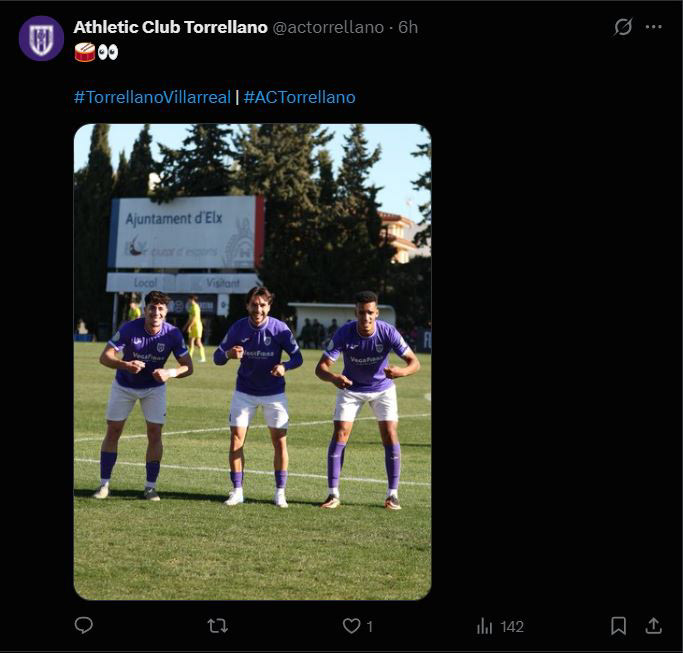The image size is (683, 653).
Task: Click the view count 142 text
Action: point(512,627)
